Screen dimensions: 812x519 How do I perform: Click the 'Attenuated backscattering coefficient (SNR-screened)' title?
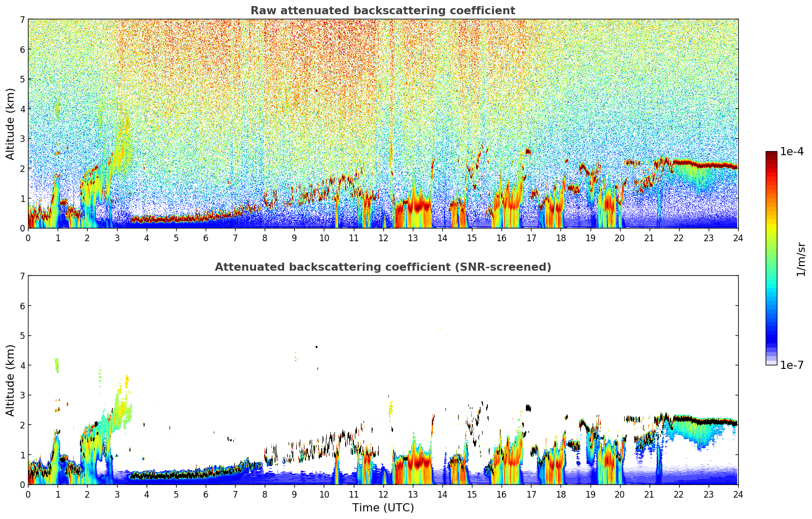point(383,267)
